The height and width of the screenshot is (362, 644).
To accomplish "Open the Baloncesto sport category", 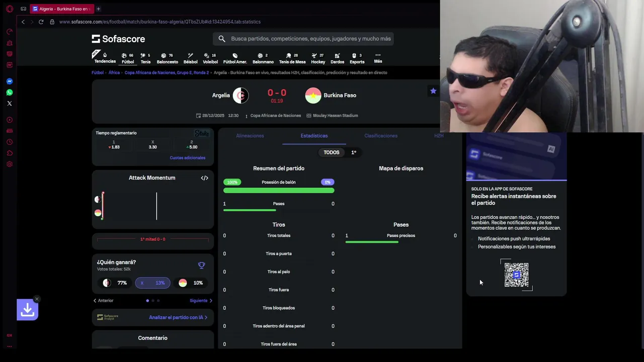I will click(x=168, y=58).
